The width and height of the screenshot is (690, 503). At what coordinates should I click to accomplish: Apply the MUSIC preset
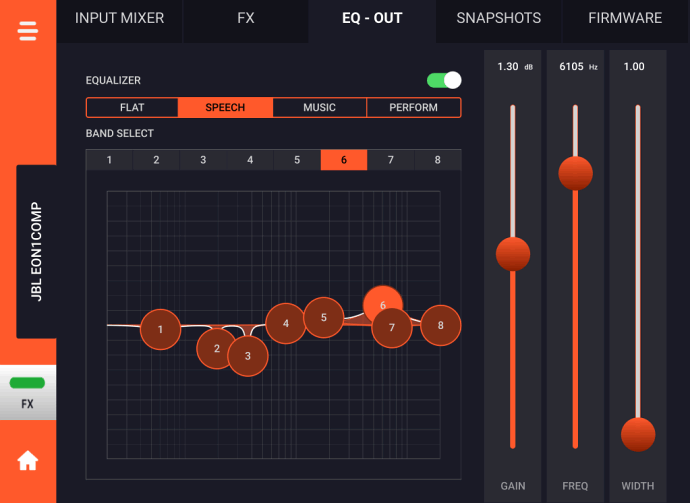319,108
